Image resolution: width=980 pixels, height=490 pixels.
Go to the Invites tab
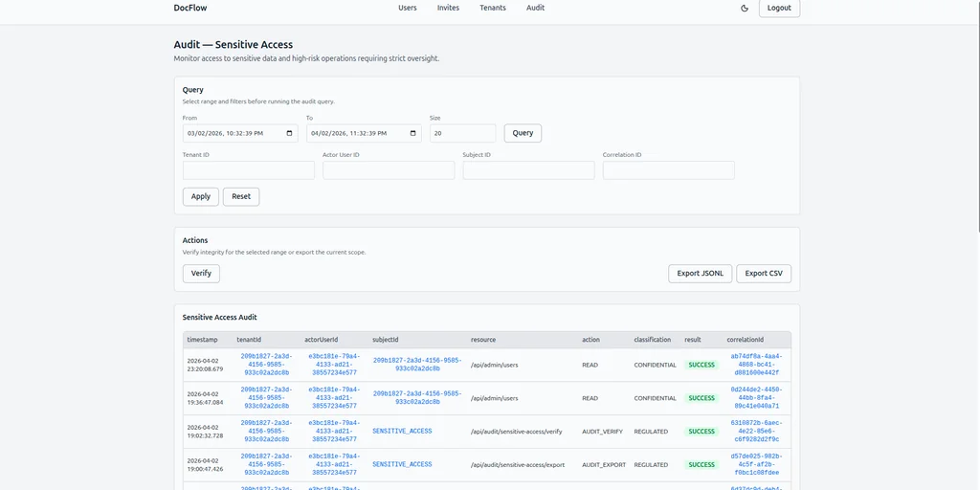[448, 8]
